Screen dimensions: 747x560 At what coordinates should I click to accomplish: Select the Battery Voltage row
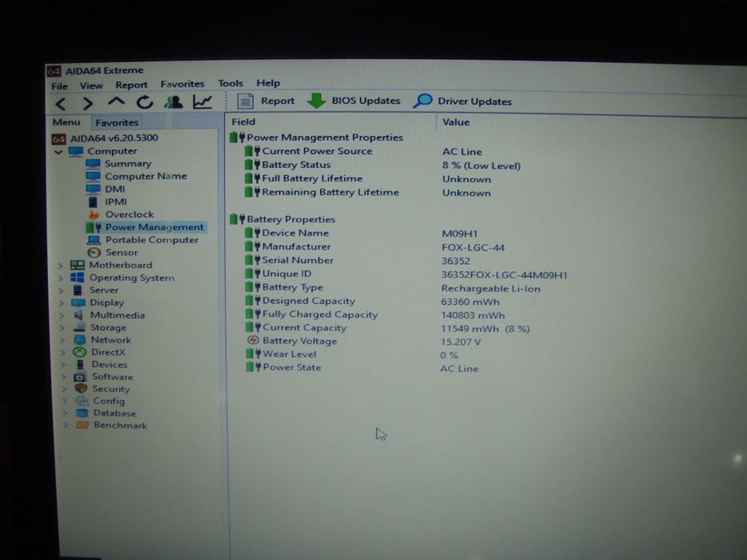pos(364,342)
